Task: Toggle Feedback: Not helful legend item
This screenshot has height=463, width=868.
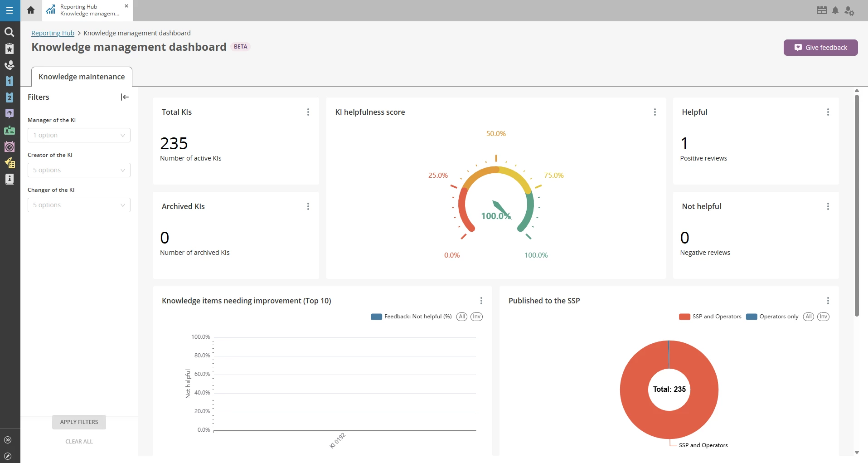Action: tap(411, 317)
